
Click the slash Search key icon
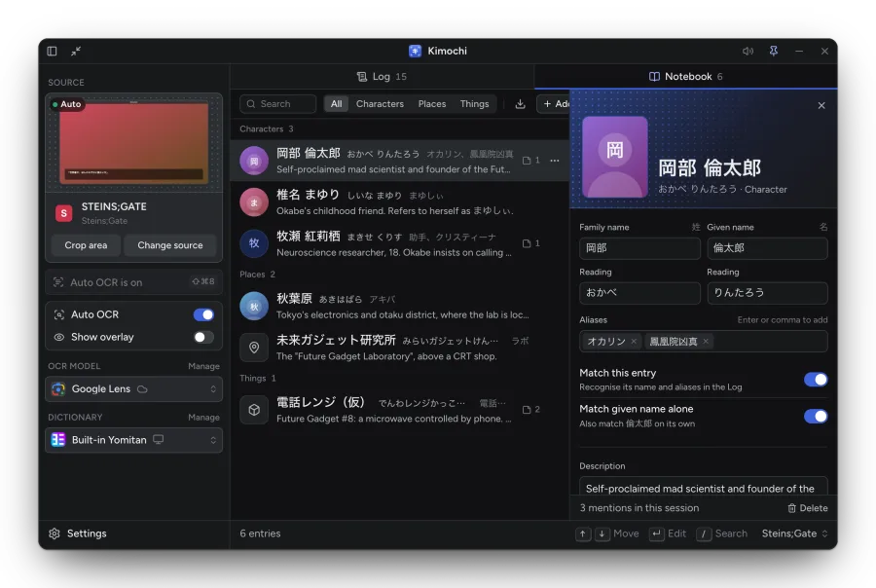(704, 533)
